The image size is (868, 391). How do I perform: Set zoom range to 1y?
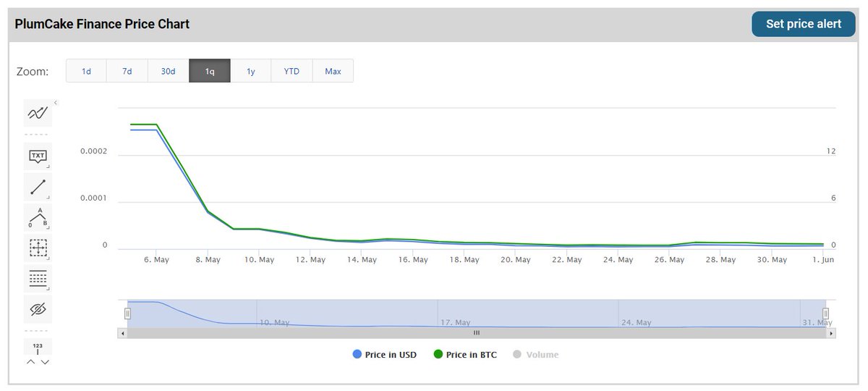[x=251, y=71]
